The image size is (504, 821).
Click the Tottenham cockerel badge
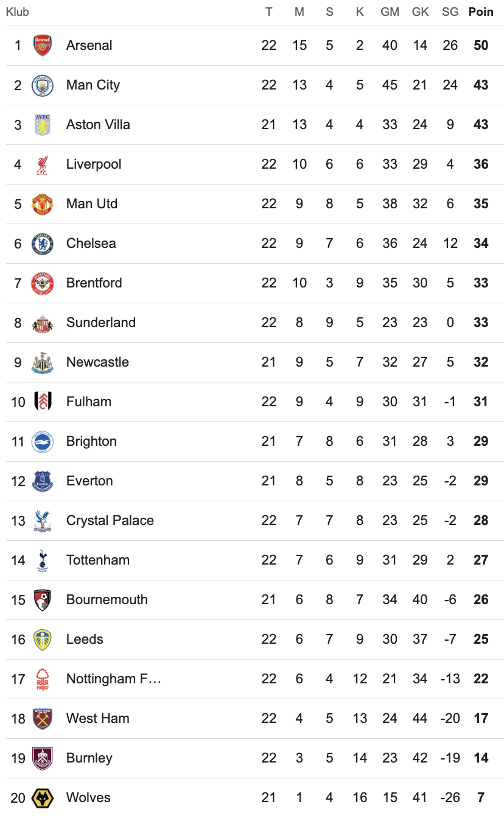pyautogui.click(x=43, y=560)
